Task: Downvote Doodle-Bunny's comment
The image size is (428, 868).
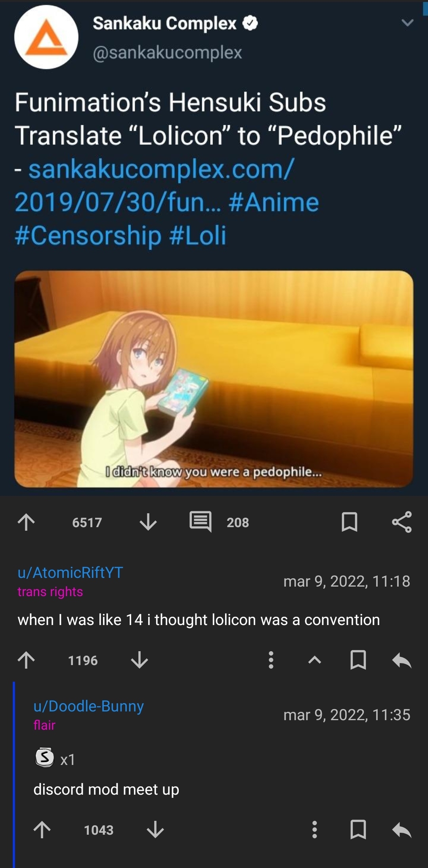Action: click(155, 830)
